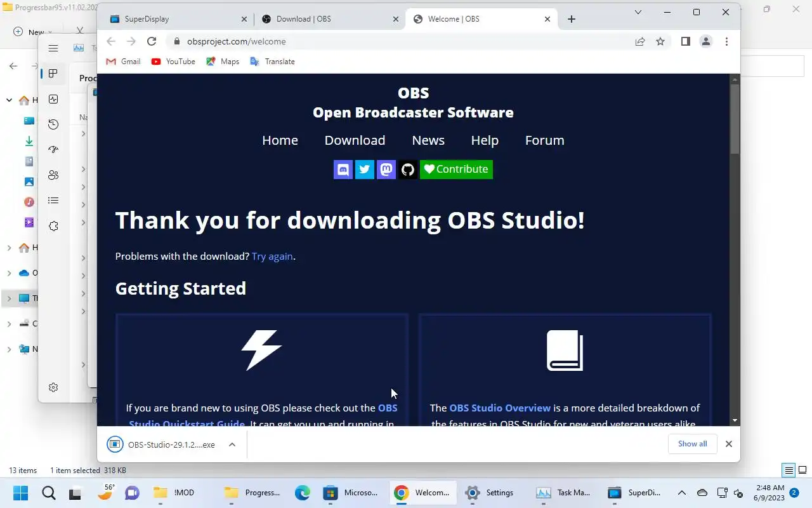This screenshot has height=508, width=812.
Task: Click page vertical scrollbar thumb
Action: (x=735, y=119)
